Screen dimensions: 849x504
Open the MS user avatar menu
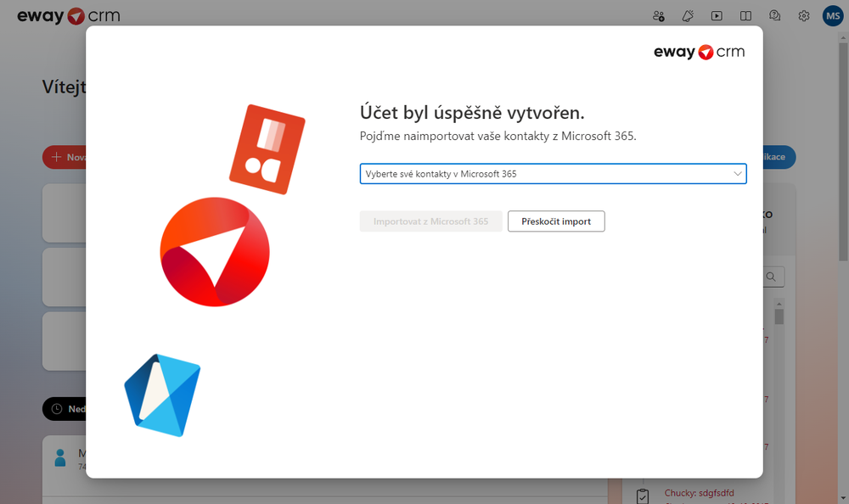tap(833, 16)
